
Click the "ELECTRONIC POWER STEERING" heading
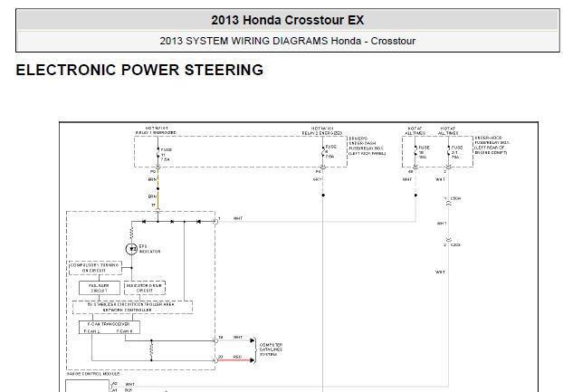click(x=139, y=70)
